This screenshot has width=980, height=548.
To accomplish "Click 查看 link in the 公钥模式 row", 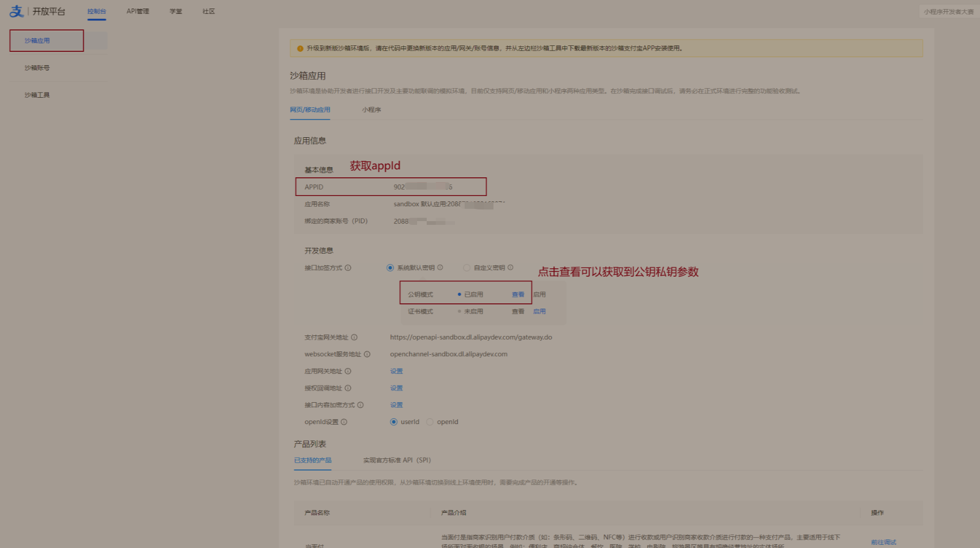I will [518, 294].
